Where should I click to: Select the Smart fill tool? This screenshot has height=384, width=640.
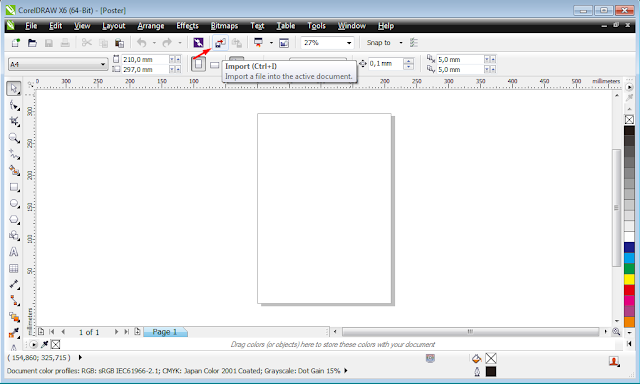[x=14, y=170]
